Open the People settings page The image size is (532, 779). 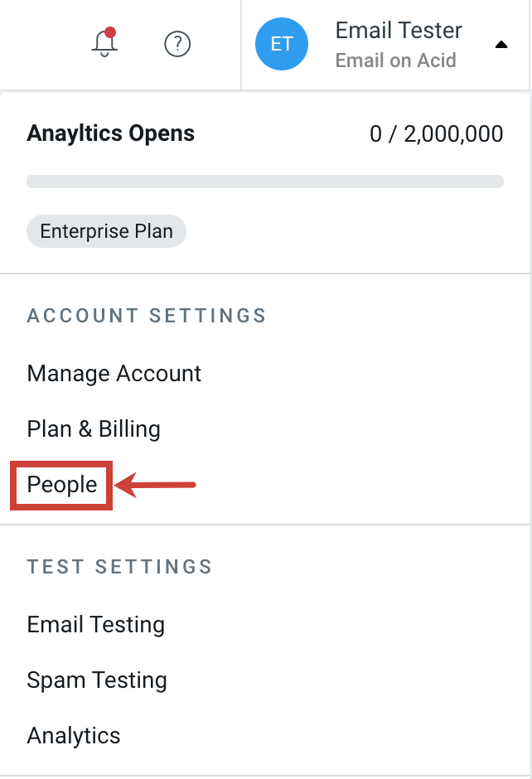[x=61, y=486]
